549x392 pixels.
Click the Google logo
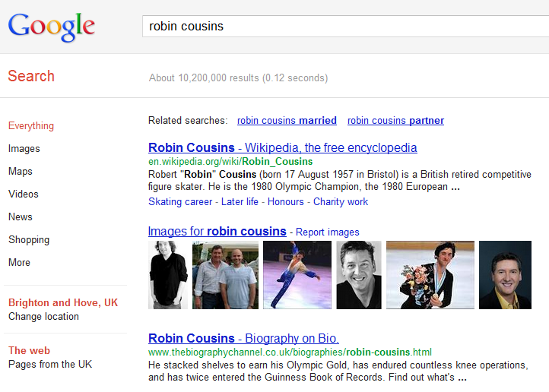51,27
